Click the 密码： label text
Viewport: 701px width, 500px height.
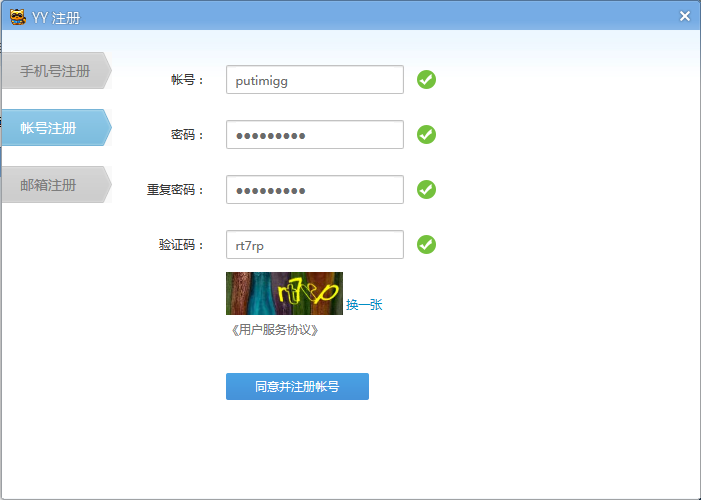(187, 135)
